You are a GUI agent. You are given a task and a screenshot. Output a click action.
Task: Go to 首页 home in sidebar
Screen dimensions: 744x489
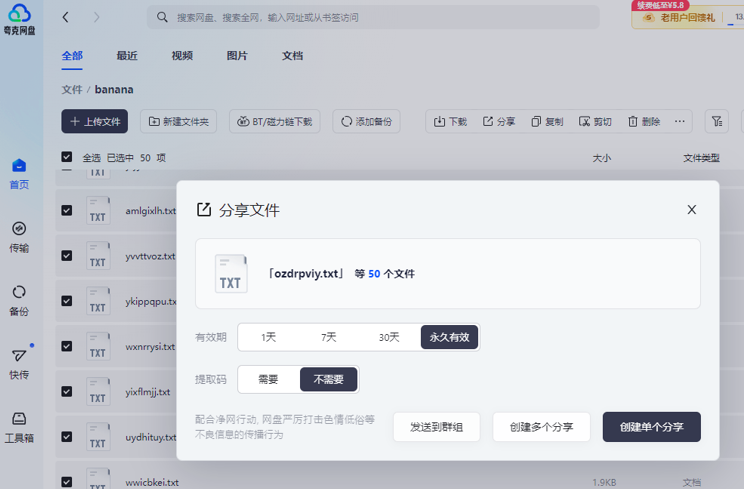(x=19, y=174)
